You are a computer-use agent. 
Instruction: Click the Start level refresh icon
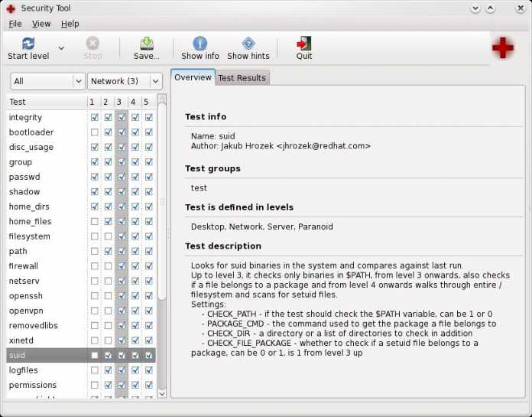(28, 44)
